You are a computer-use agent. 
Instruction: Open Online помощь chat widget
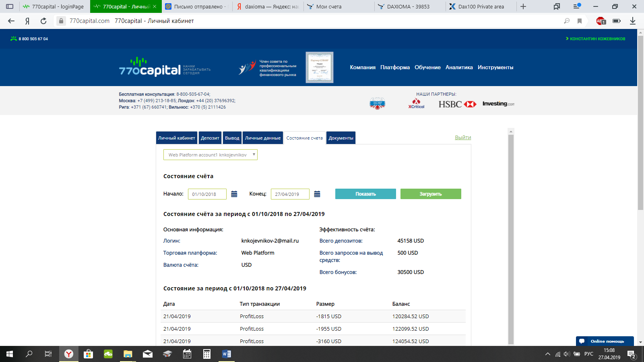point(605,341)
